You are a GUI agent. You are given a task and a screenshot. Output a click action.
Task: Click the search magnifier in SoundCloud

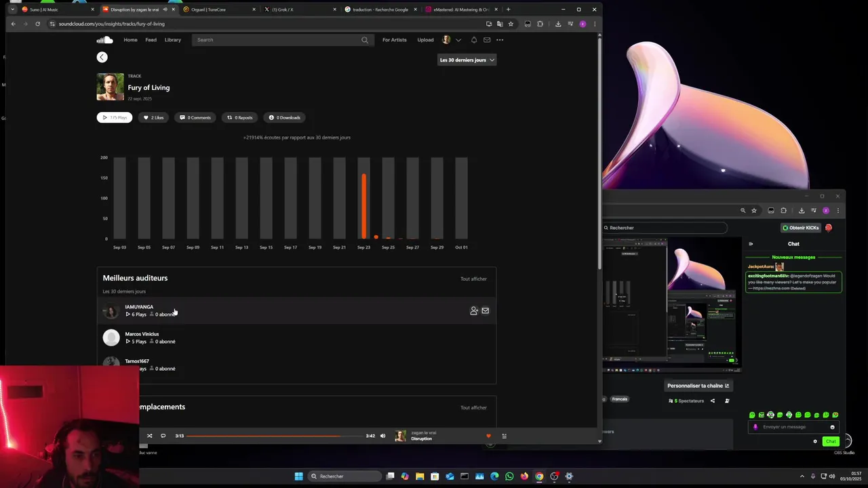pyautogui.click(x=365, y=40)
